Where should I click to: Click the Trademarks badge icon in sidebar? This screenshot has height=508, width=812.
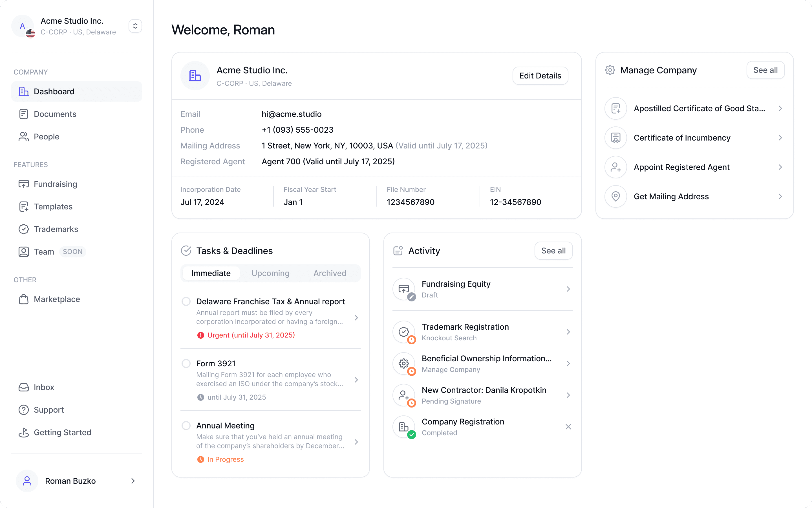click(x=23, y=229)
